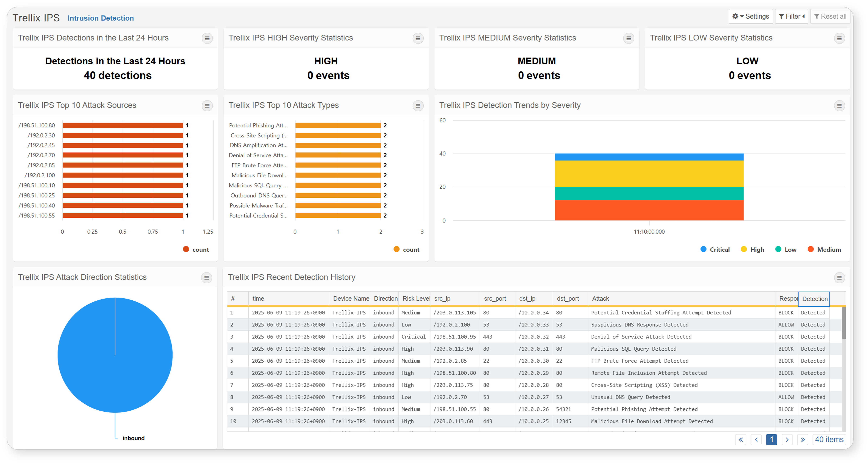Open menu for Top 10 Attack Types panel

tap(418, 106)
